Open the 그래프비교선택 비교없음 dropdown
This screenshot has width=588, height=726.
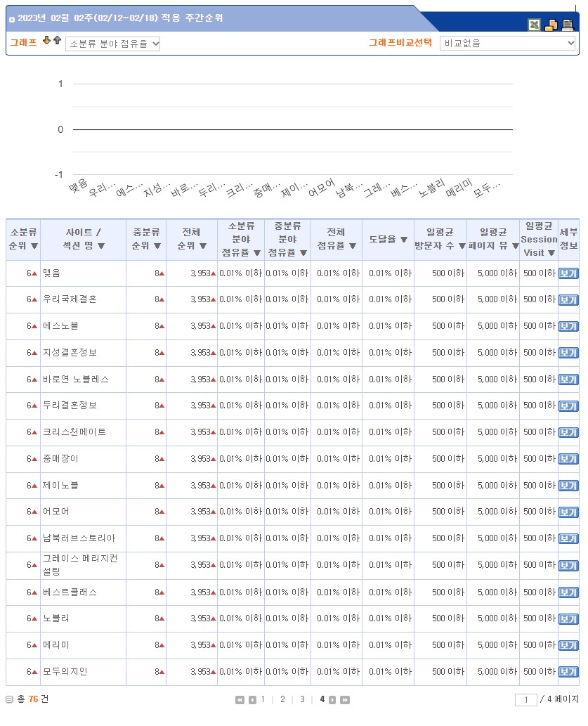click(508, 43)
